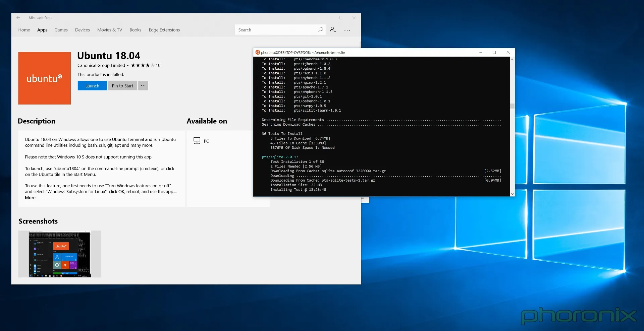Click the search magnifier icon in Store
The height and width of the screenshot is (331, 644).
[321, 30]
